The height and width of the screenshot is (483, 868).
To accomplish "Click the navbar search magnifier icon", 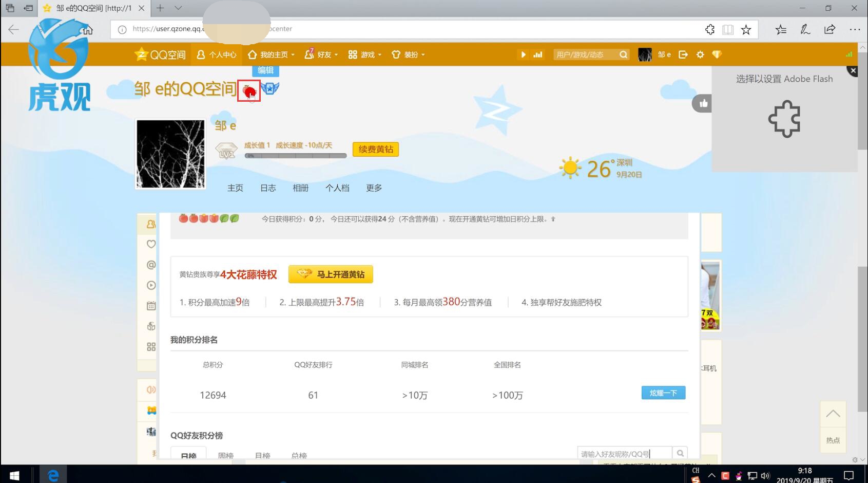I will (x=623, y=54).
